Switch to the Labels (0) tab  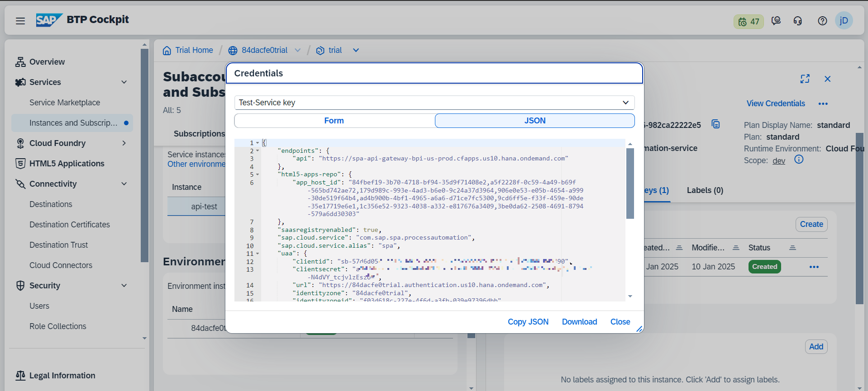tap(705, 190)
